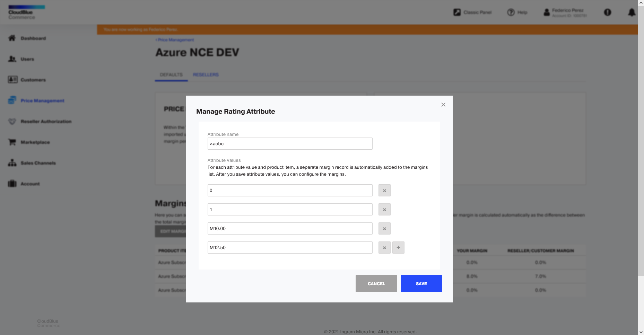Add a new attribute value with plus
The height and width of the screenshot is (335, 644).
point(398,248)
